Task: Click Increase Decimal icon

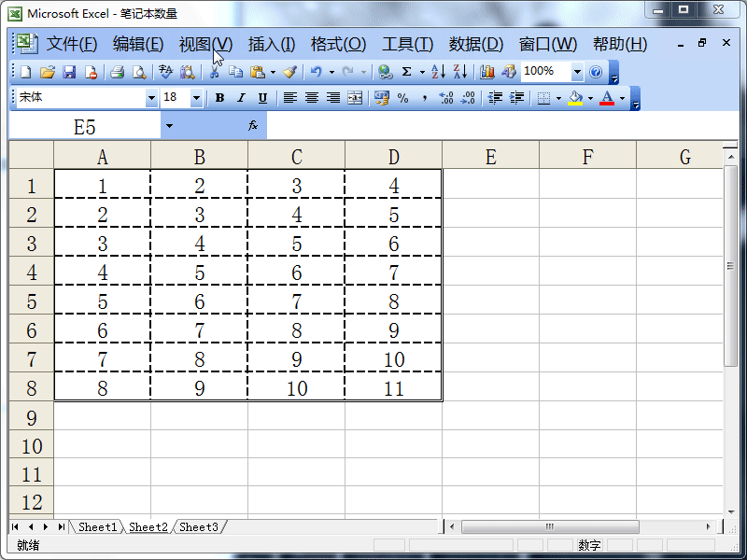Action: 446,98
